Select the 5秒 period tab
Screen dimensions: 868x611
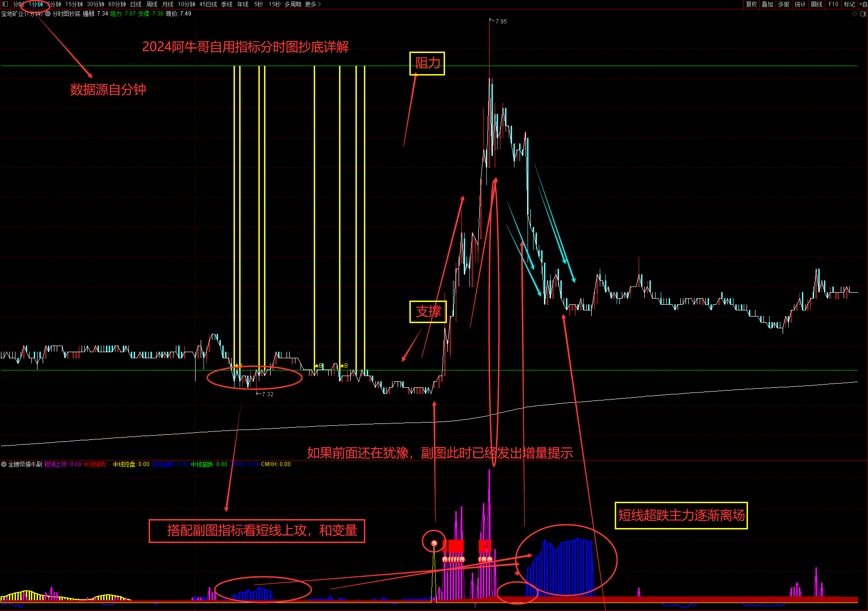[x=259, y=4]
